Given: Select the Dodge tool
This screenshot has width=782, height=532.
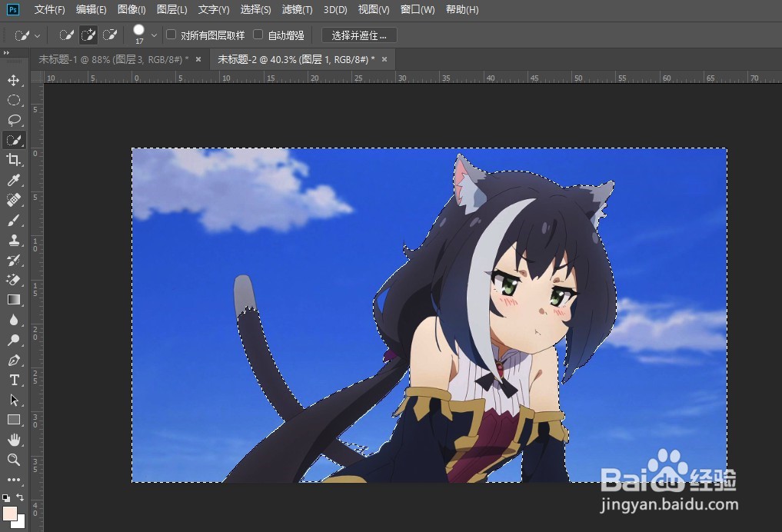Looking at the screenshot, I should click(14, 340).
